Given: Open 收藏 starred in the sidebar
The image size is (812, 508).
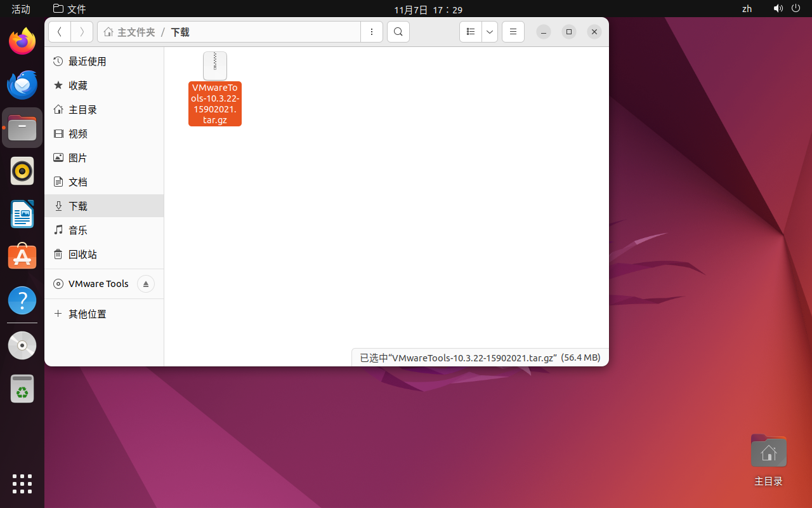Looking at the screenshot, I should point(104,86).
